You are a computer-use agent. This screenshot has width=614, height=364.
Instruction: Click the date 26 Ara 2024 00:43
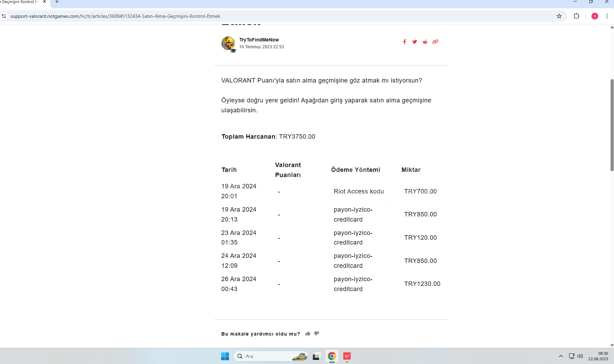point(239,284)
